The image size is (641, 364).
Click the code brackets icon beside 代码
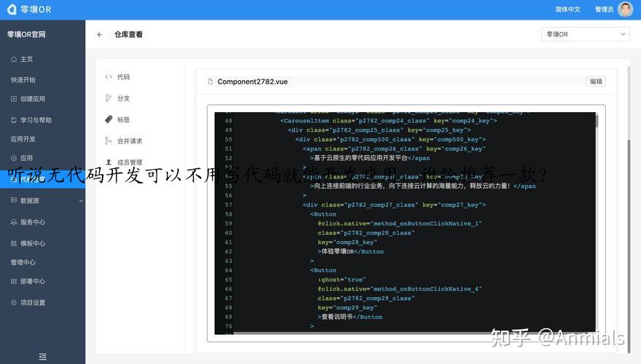109,76
